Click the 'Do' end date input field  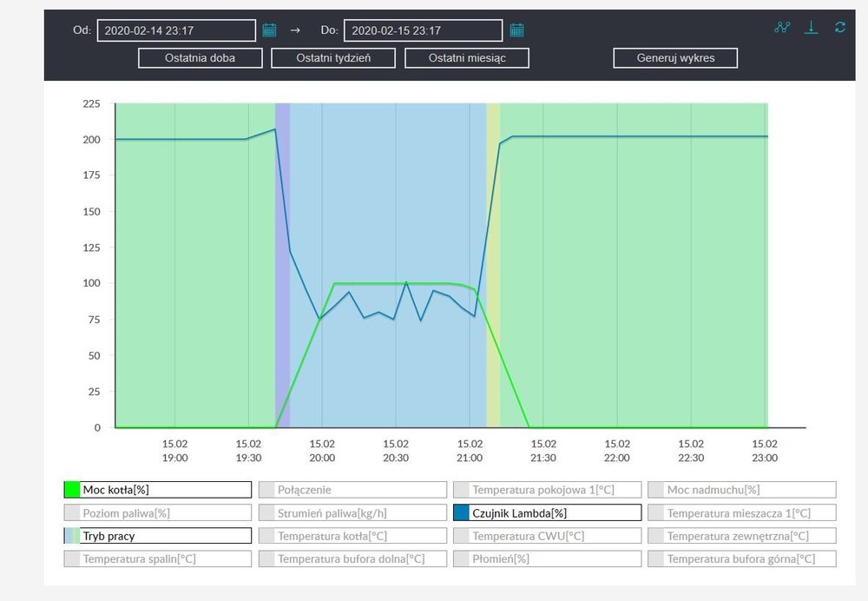coord(423,30)
